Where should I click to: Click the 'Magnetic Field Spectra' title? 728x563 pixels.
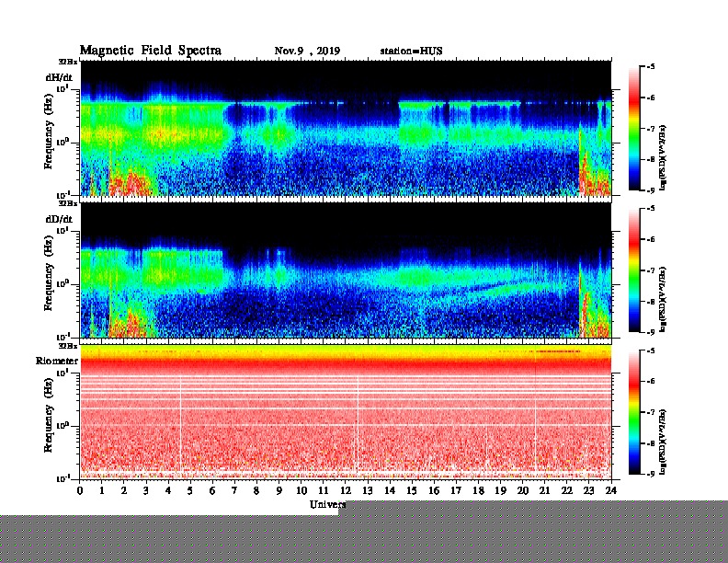point(151,51)
